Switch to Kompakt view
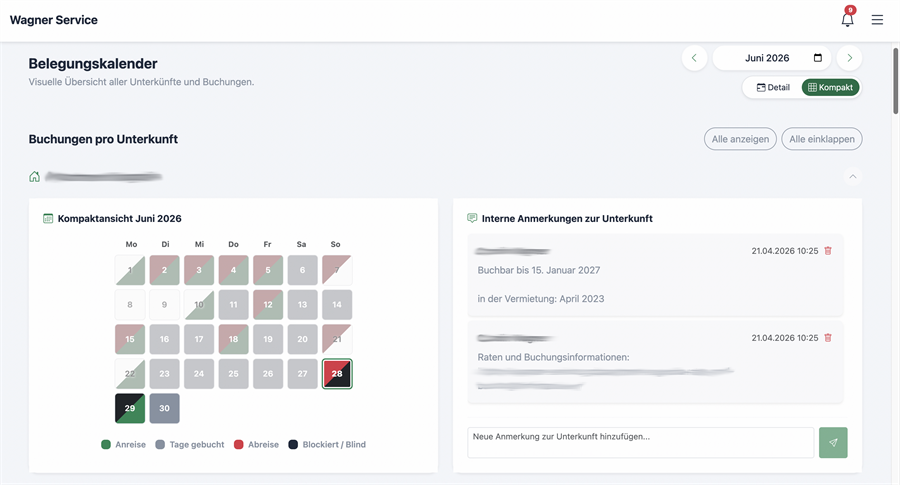The height and width of the screenshot is (485, 900). (830, 87)
